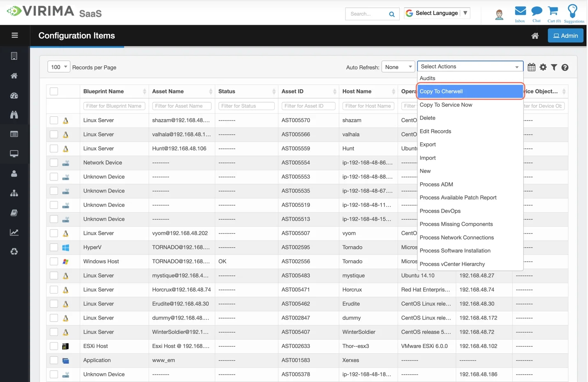Select Export from the actions list
588x382 pixels.
click(428, 145)
